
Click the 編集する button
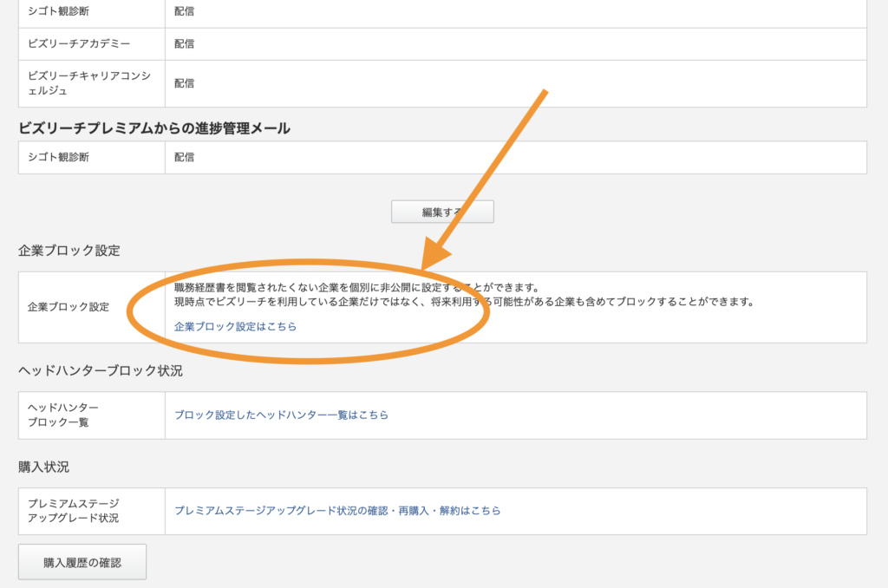click(442, 212)
